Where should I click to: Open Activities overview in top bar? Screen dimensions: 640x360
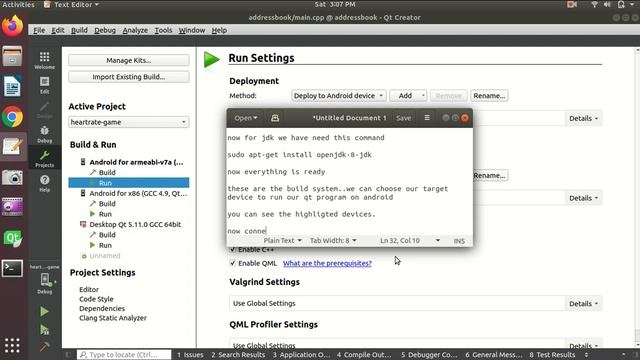click(x=18, y=4)
